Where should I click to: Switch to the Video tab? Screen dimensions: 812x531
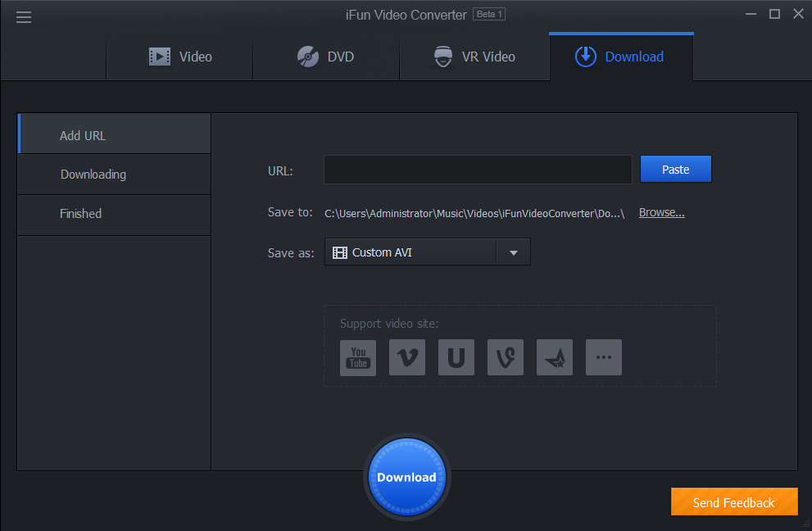(x=179, y=57)
